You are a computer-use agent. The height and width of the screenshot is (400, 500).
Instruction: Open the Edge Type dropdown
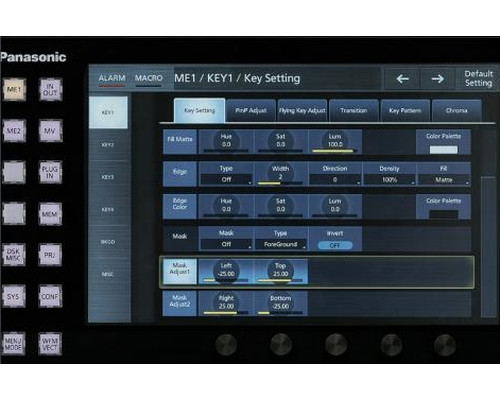click(226, 179)
